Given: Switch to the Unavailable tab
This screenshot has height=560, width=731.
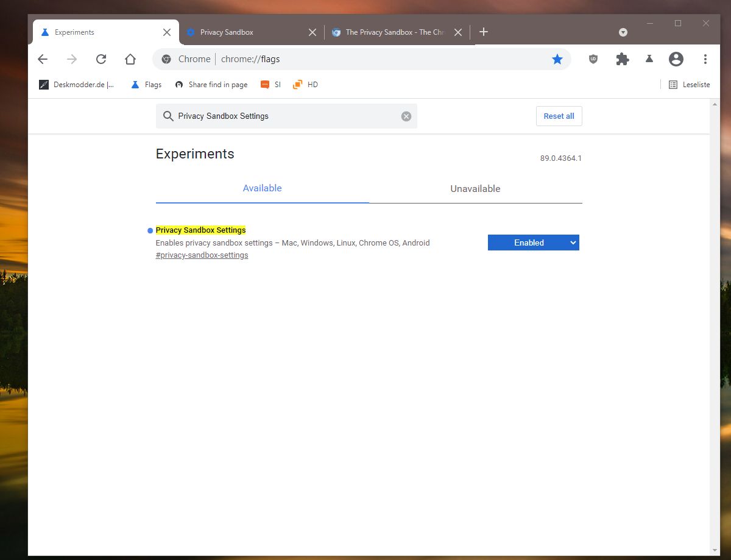Looking at the screenshot, I should click(475, 189).
